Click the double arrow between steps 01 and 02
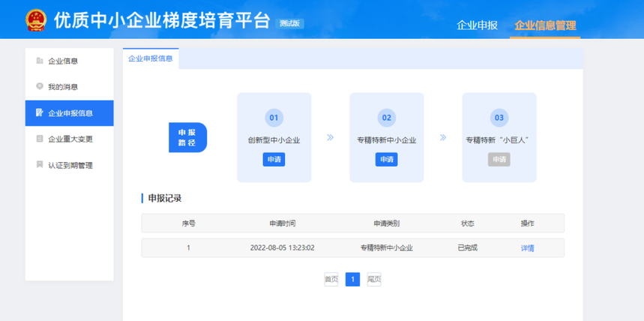This screenshot has height=321, width=644. 330,138
